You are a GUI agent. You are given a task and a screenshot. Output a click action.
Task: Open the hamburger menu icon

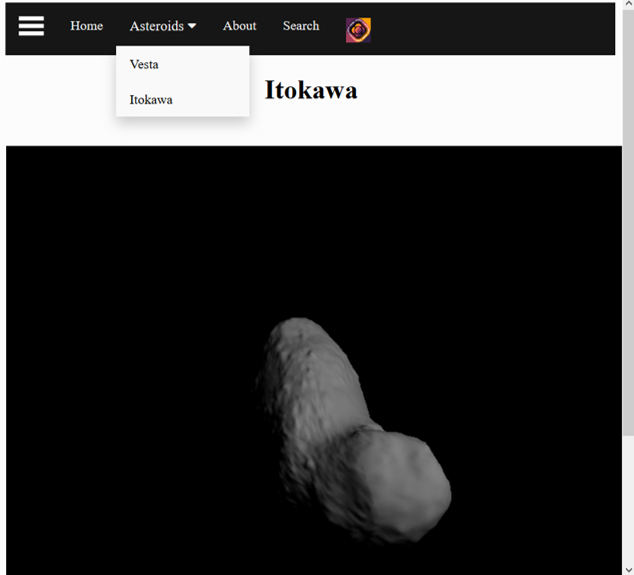pyautogui.click(x=31, y=26)
